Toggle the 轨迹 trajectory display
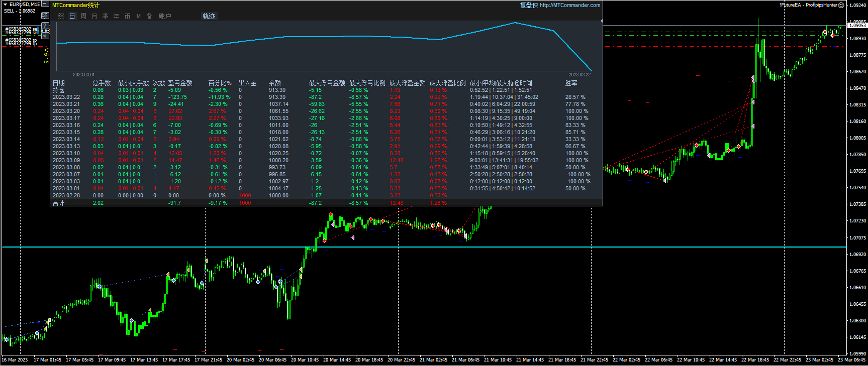Screen dimensions: 868x366 tap(209, 16)
